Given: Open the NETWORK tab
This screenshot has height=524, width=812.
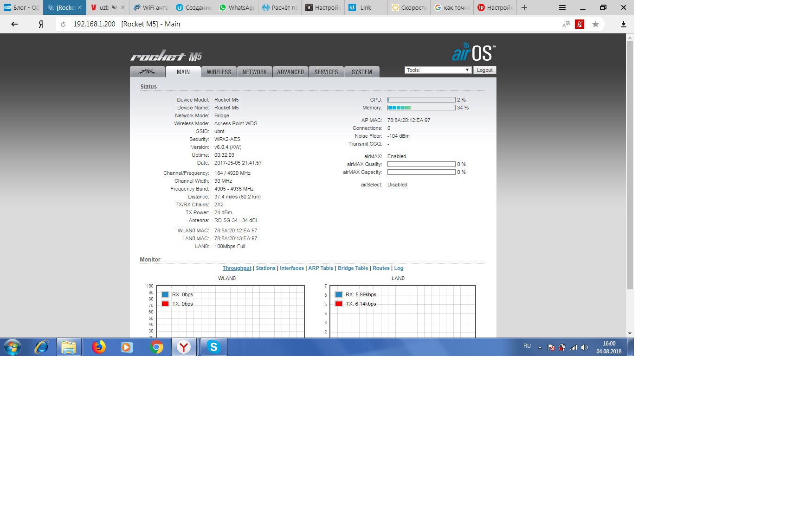Looking at the screenshot, I should [x=255, y=72].
